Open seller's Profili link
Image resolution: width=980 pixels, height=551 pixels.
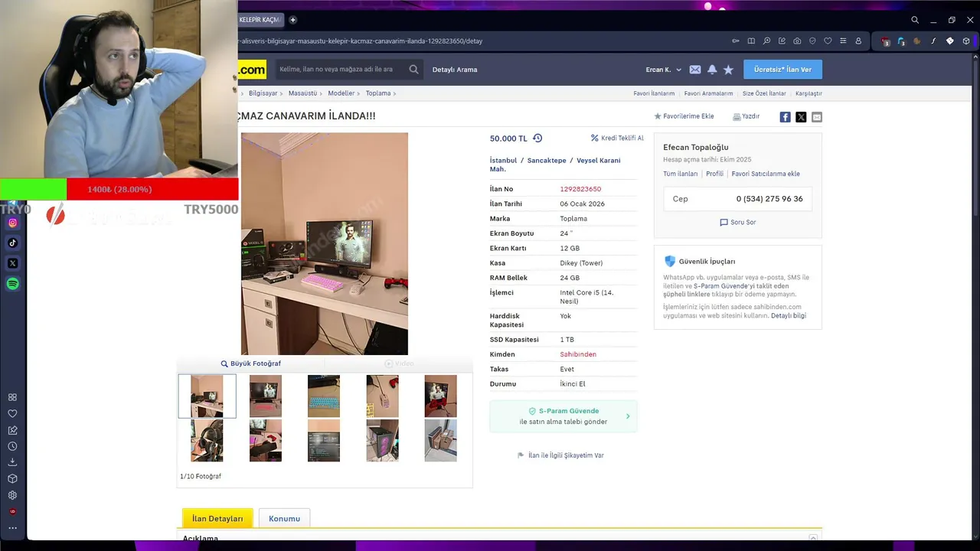714,174
